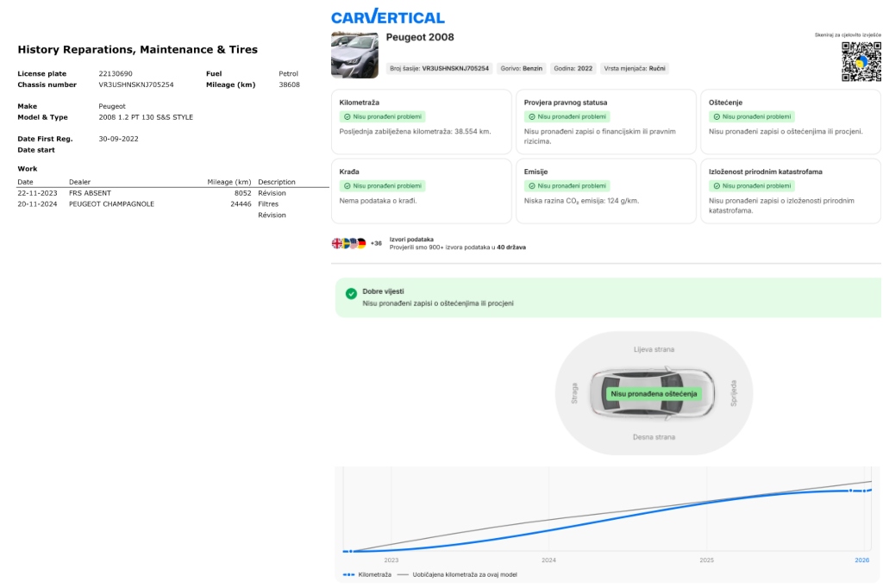883x588 pixels.
Task: Click the 2026 marker on mileage chart
Action: [x=861, y=560]
